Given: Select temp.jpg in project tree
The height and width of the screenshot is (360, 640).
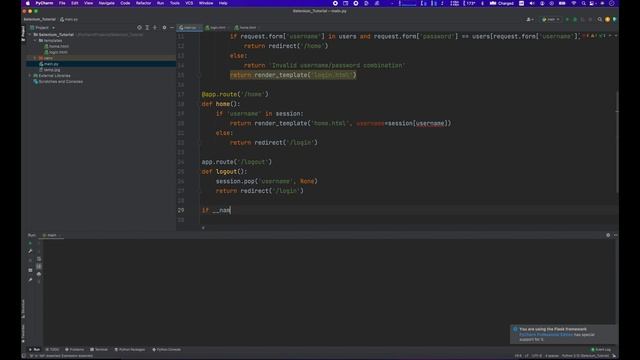Looking at the screenshot, I should coord(49,70).
